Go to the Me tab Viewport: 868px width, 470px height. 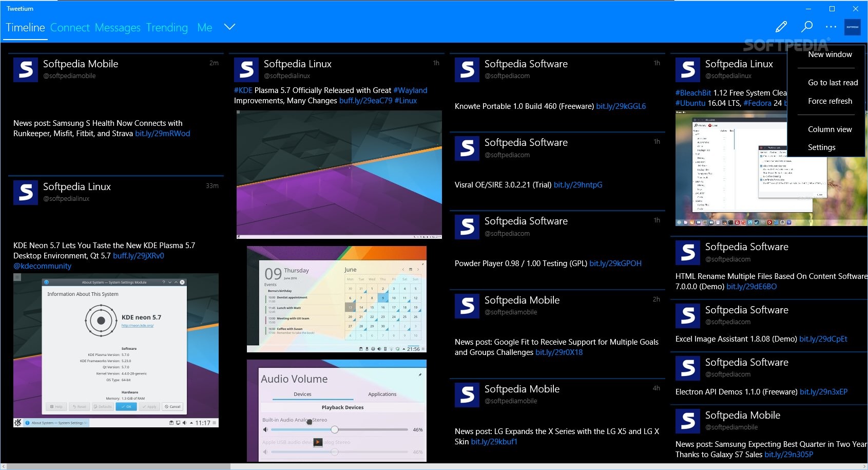pos(205,28)
